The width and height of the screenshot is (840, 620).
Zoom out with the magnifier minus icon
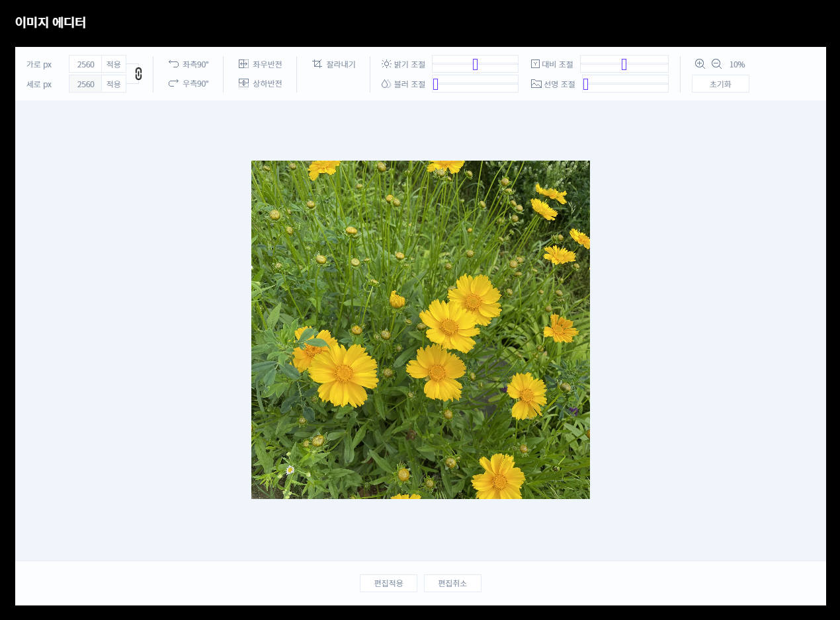click(716, 63)
